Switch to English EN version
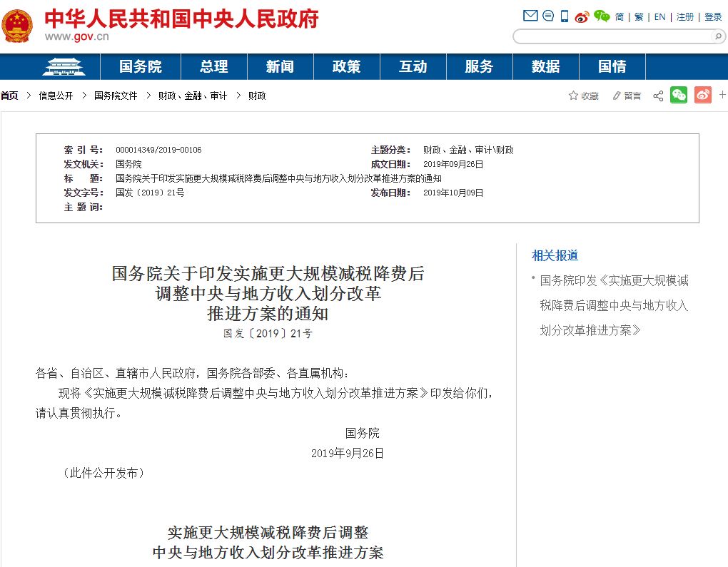 point(659,17)
